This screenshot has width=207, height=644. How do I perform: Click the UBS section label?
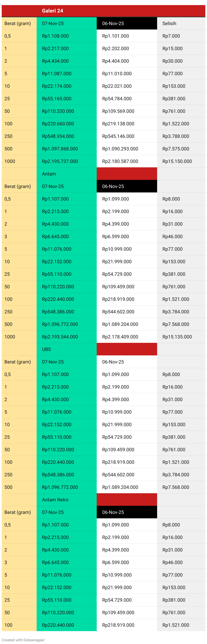coord(46,349)
